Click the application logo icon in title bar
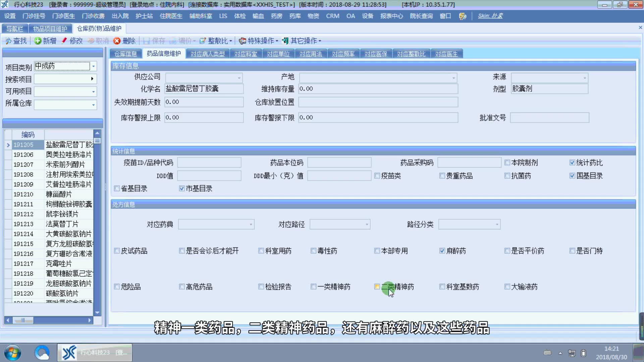Screen dimensions: 644x362 5,4
